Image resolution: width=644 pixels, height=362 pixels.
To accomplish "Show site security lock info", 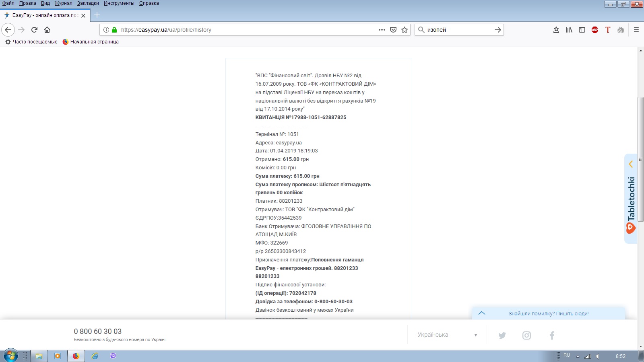I will coord(114,30).
